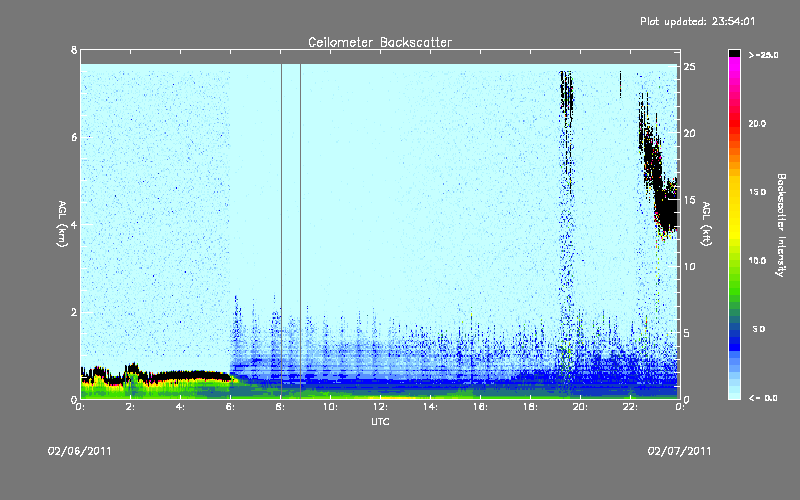Click the gray vertical line just before 9: UTC
The width and height of the screenshot is (800, 500).
(x=300, y=230)
